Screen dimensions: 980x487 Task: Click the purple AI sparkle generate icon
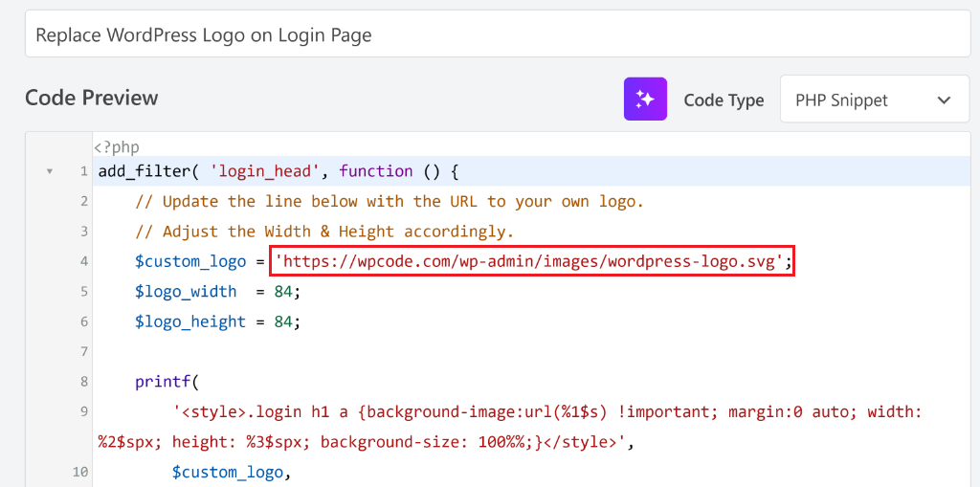point(644,100)
